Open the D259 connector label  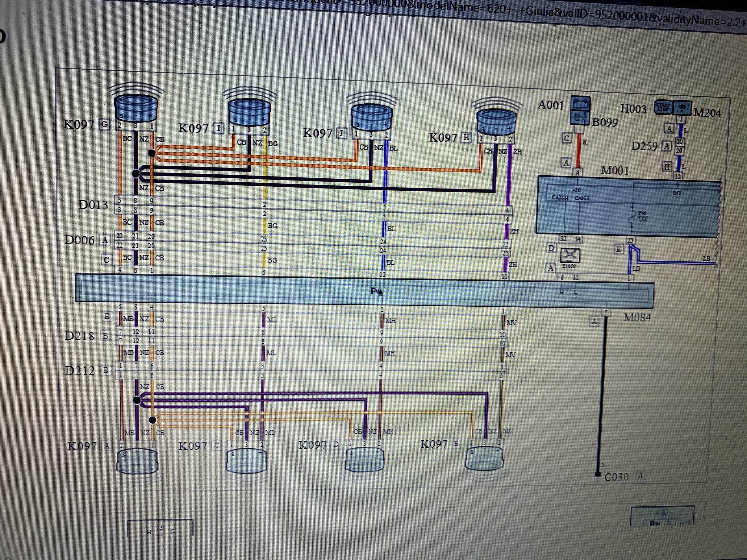[x=645, y=147]
